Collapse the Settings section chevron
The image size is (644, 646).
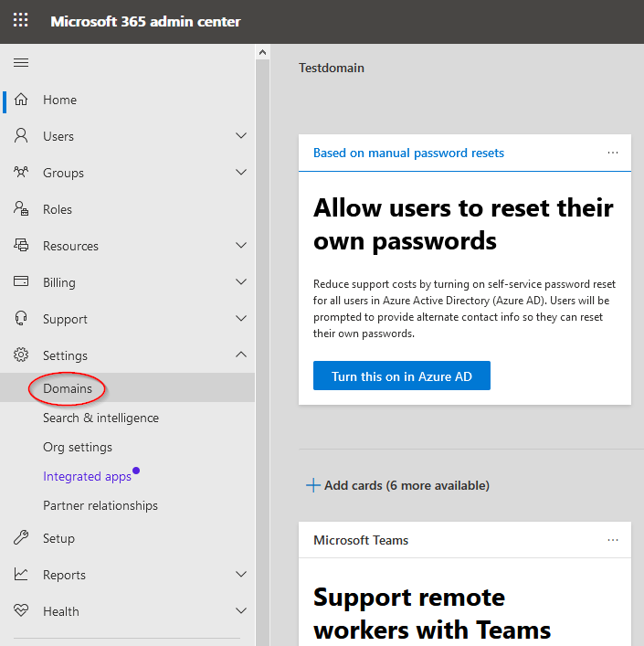coord(241,355)
